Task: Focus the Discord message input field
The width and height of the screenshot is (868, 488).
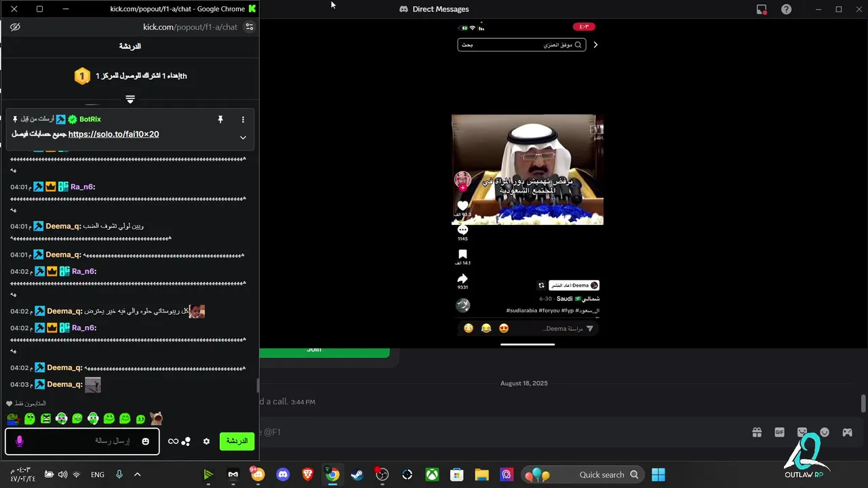Action: tap(502, 432)
